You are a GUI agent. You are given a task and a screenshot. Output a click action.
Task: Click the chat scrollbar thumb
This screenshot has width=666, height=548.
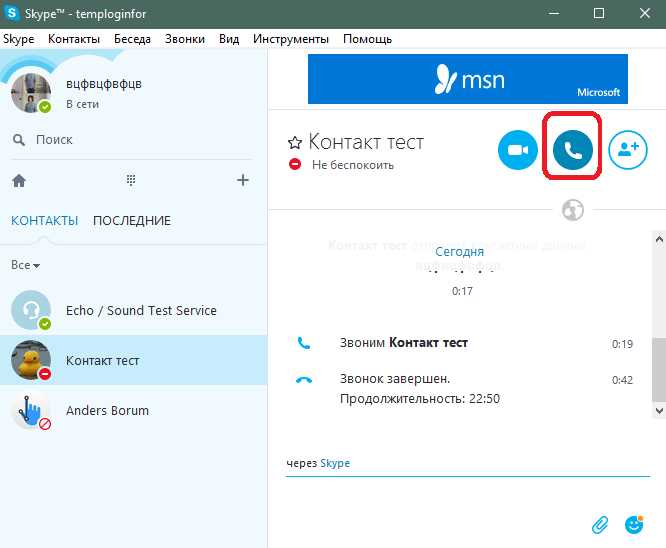coord(659,369)
